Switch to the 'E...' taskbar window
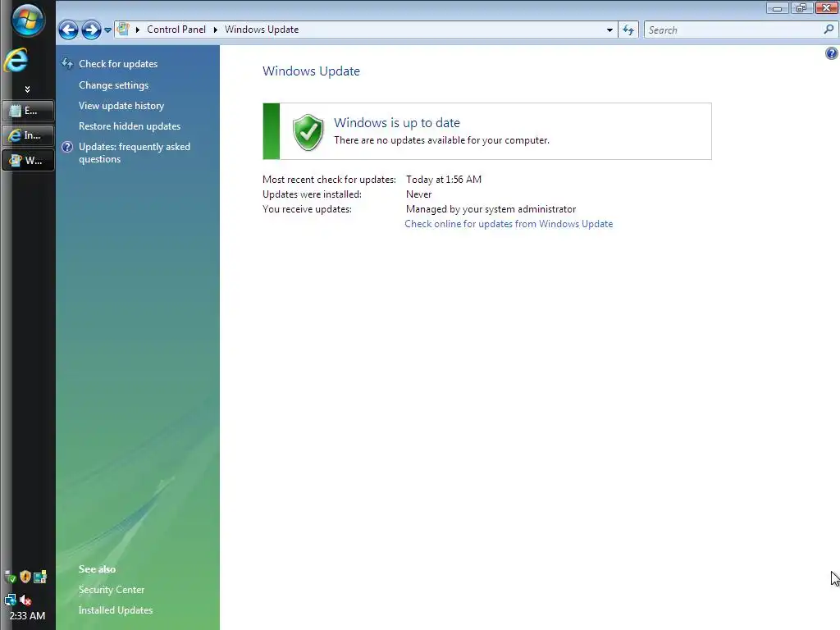The image size is (840, 630). [x=28, y=111]
